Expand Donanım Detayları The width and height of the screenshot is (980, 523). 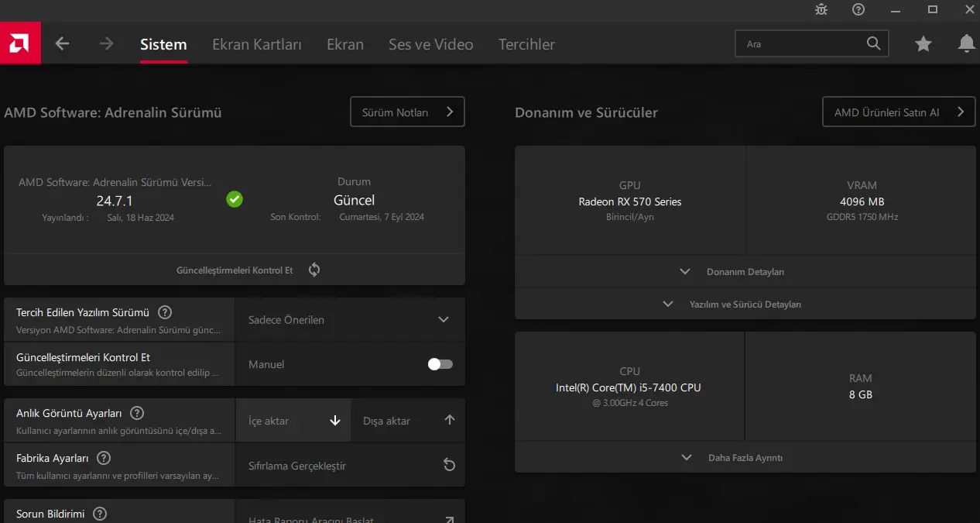745,272
